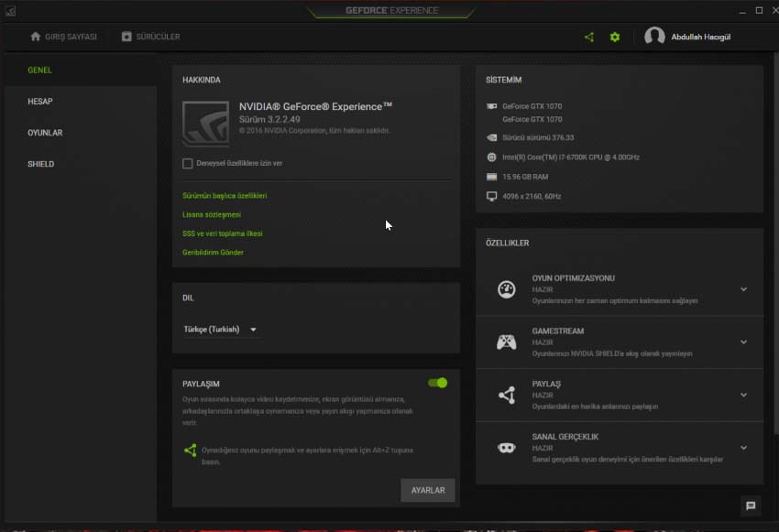The height and width of the screenshot is (532, 779).
Task: Enable the Deneysel özelliklere izin ver checkbox
Action: 188,164
